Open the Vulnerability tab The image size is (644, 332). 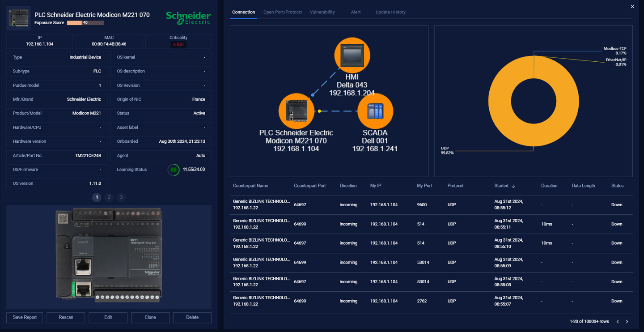coord(322,12)
